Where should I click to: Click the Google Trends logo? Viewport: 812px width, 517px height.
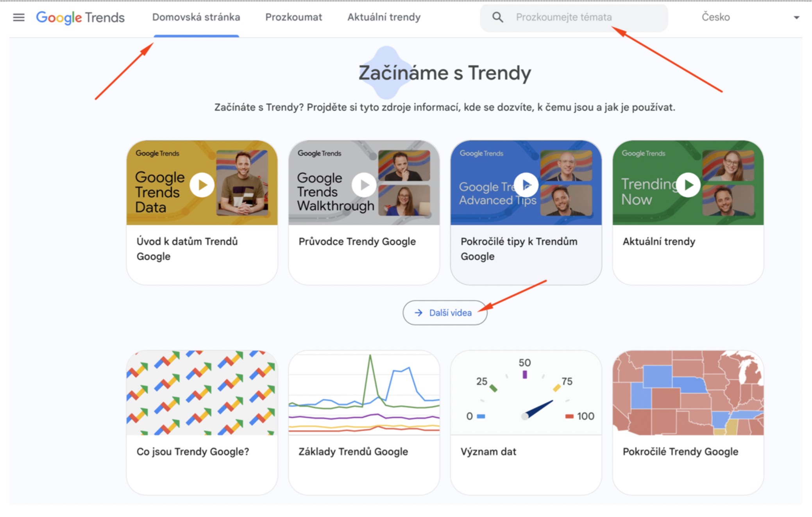coord(80,17)
